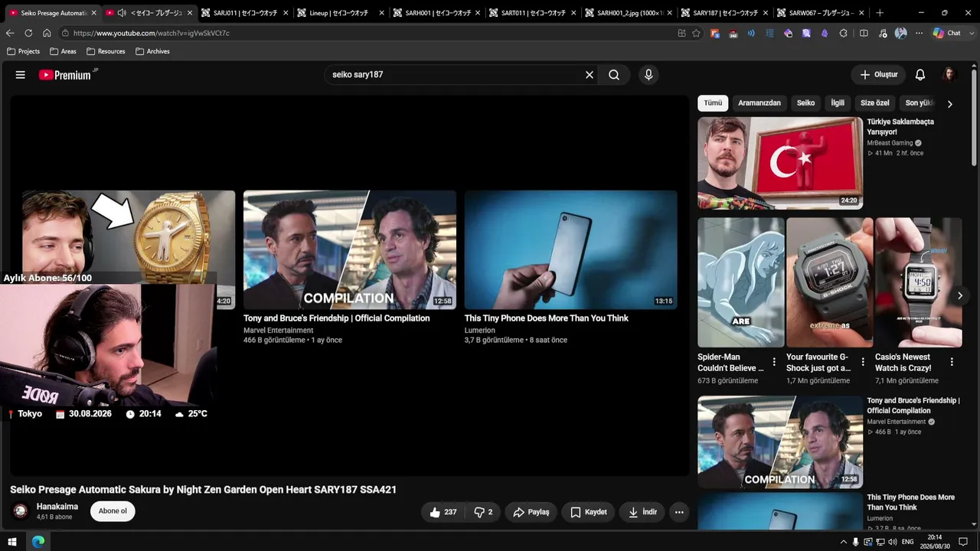Switch to the SARW067 tab

(x=819, y=13)
